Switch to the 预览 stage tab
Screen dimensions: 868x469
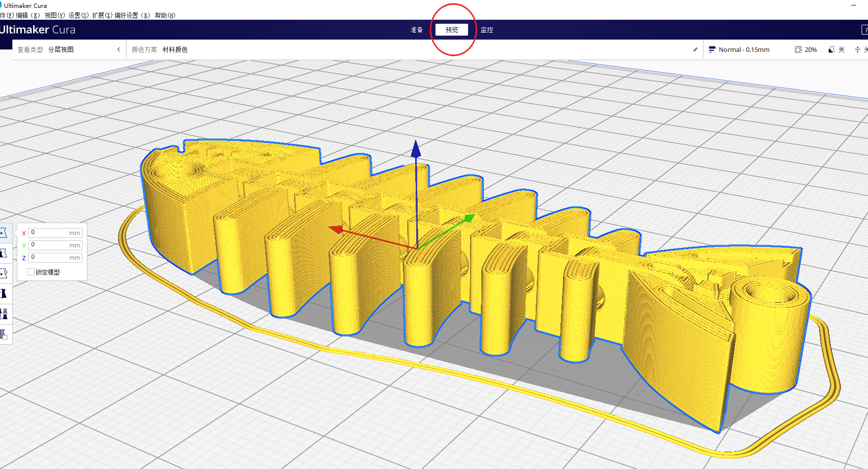click(452, 30)
